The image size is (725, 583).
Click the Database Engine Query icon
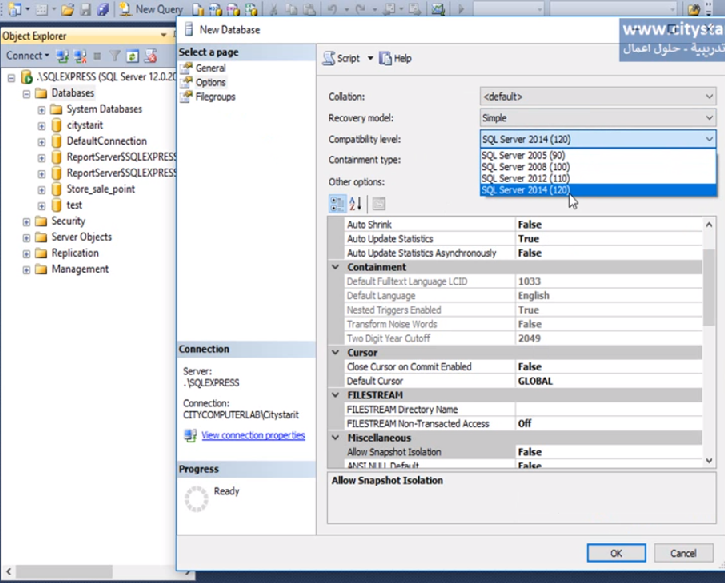198,9
